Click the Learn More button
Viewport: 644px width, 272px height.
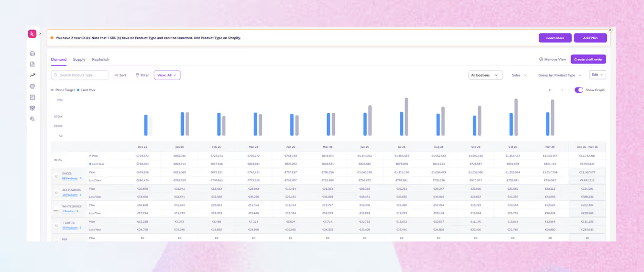point(555,38)
